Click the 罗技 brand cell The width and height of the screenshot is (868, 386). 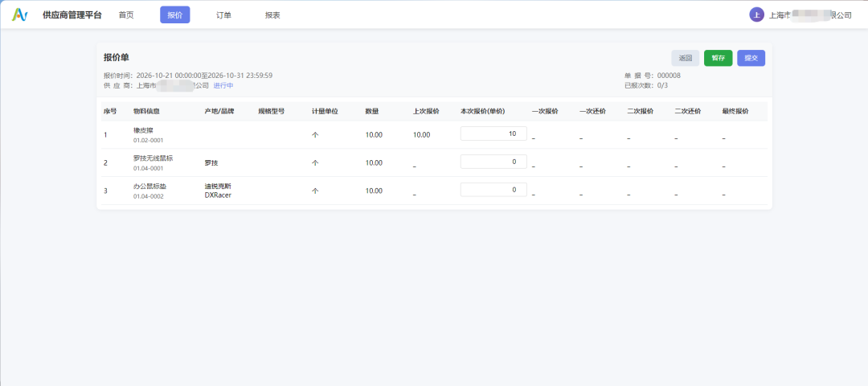[211, 162]
